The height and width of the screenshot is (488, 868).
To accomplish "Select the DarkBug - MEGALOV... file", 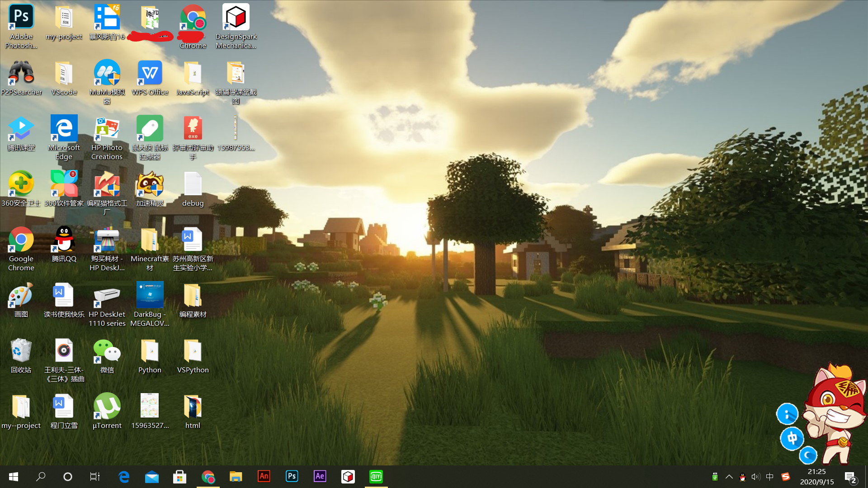I will click(150, 305).
